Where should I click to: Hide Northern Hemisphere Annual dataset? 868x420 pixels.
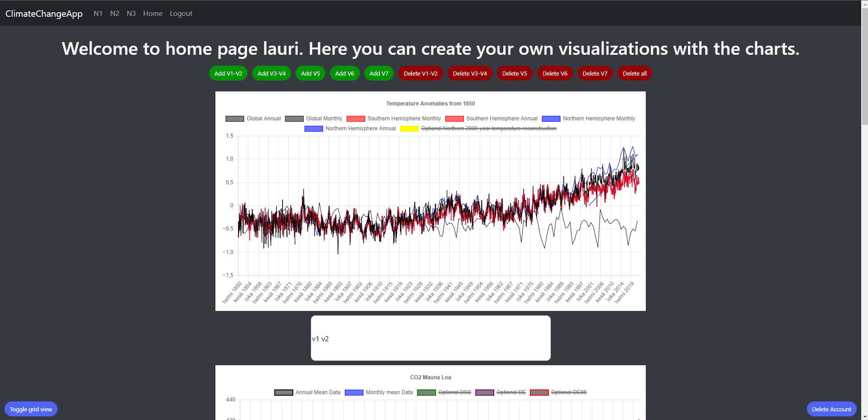coord(350,129)
